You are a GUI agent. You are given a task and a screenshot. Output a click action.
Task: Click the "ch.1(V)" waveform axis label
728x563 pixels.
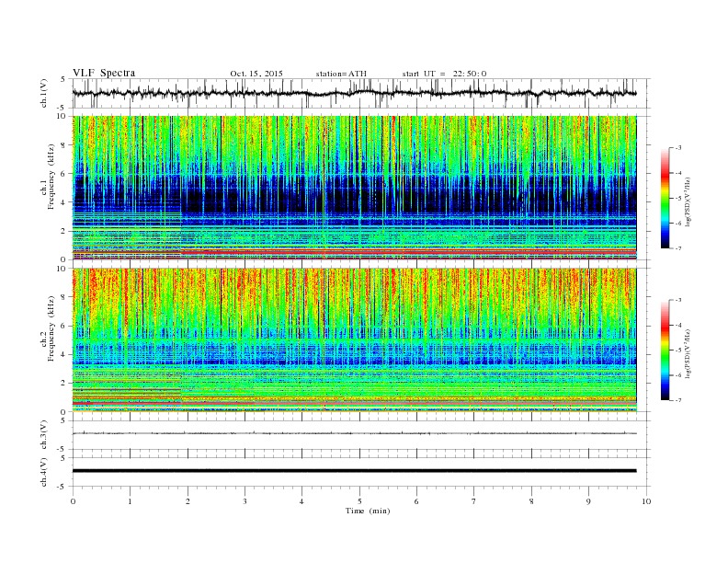point(44,93)
